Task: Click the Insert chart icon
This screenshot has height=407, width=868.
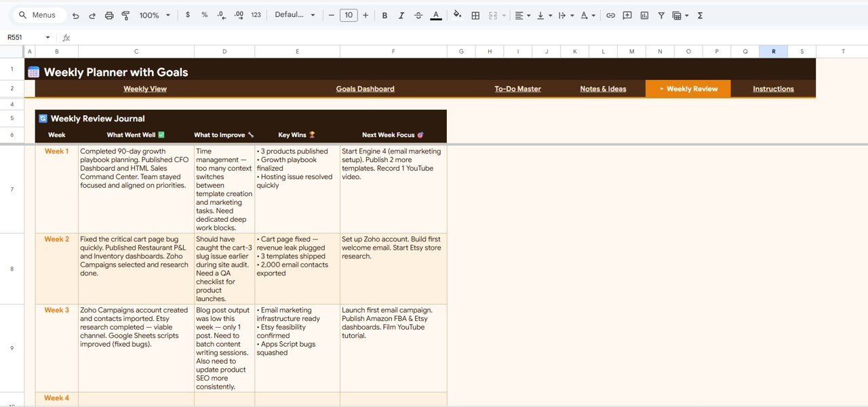Action: 644,15
